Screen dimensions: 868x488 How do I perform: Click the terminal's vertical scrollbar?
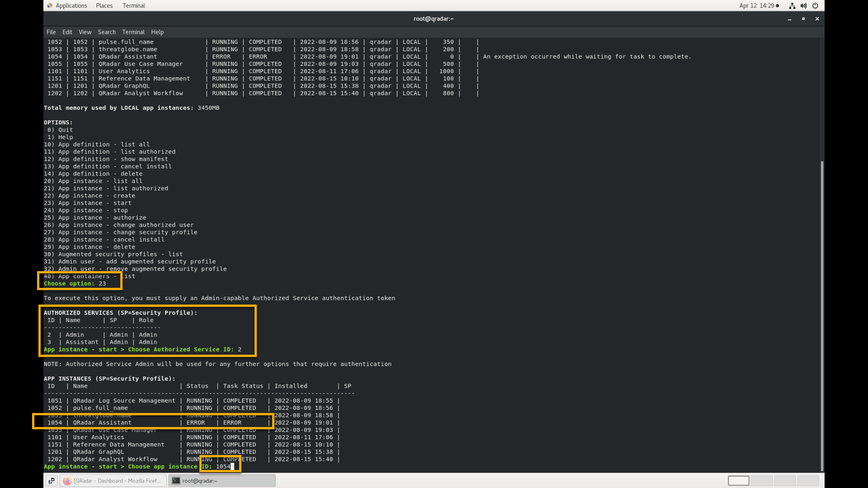pos(822,316)
